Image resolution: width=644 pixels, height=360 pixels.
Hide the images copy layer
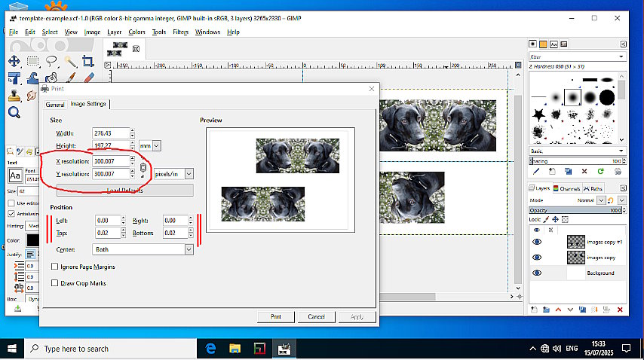(537, 258)
